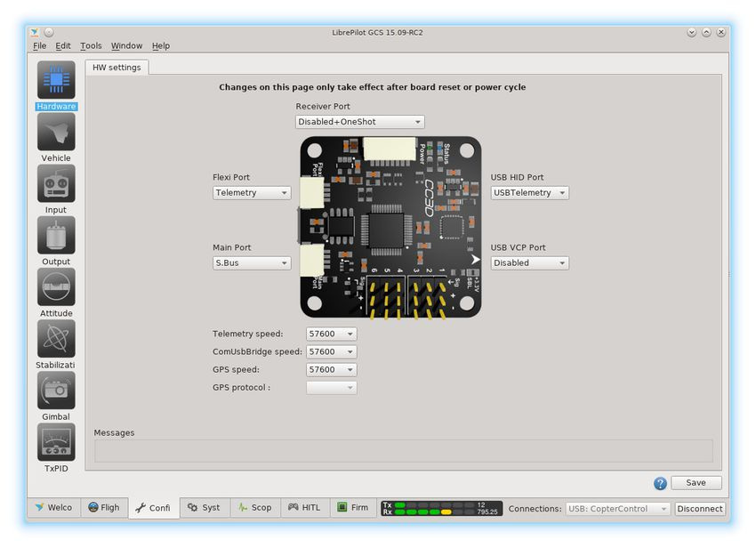Switch to the Configuration tab
Screen dimensions: 756x548
click(x=153, y=508)
